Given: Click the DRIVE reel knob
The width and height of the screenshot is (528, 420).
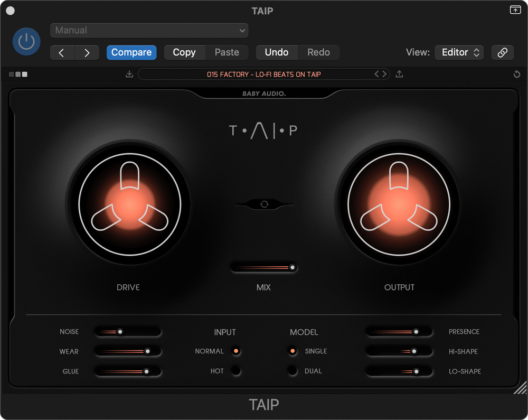Looking at the screenshot, I should (129, 204).
